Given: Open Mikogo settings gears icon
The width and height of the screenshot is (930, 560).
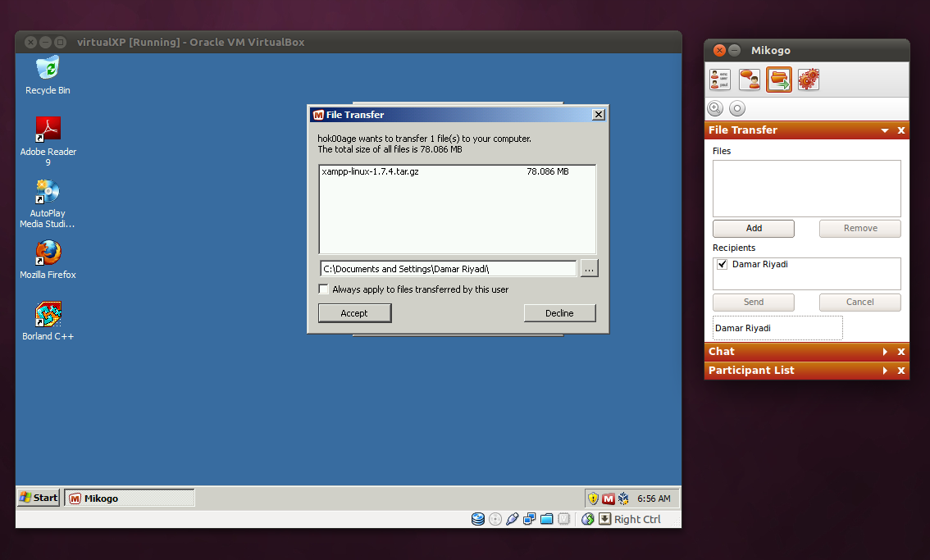Looking at the screenshot, I should [808, 79].
